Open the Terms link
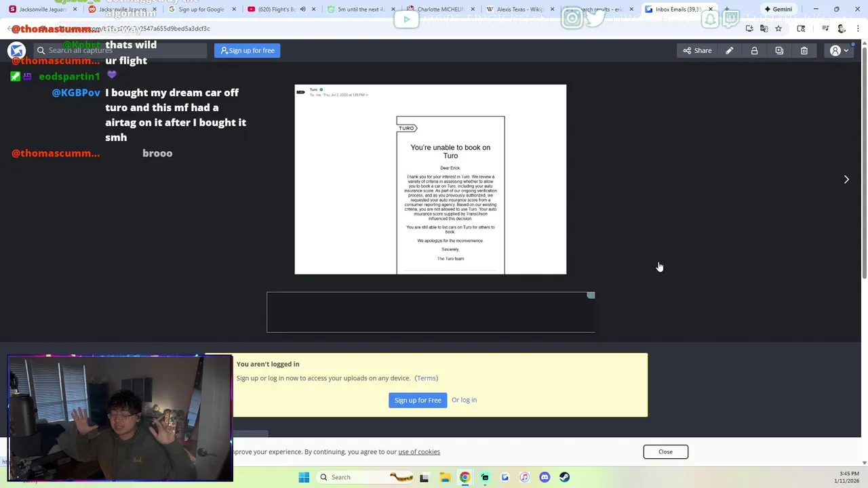The image size is (868, 488). tap(427, 378)
